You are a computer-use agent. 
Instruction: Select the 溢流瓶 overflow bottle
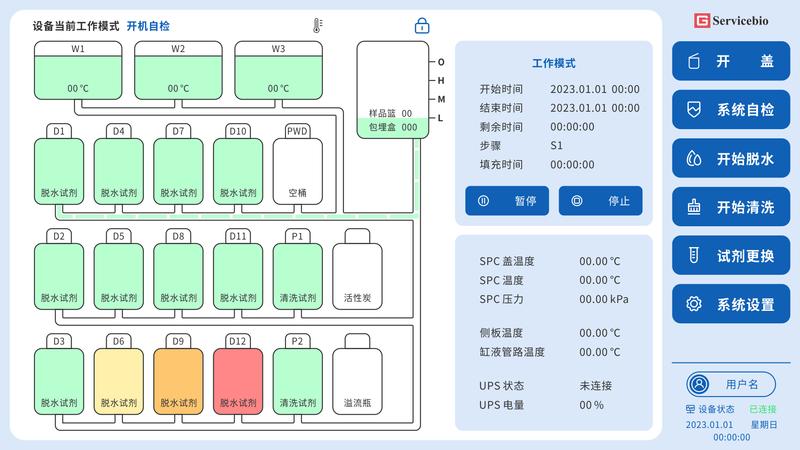(357, 374)
